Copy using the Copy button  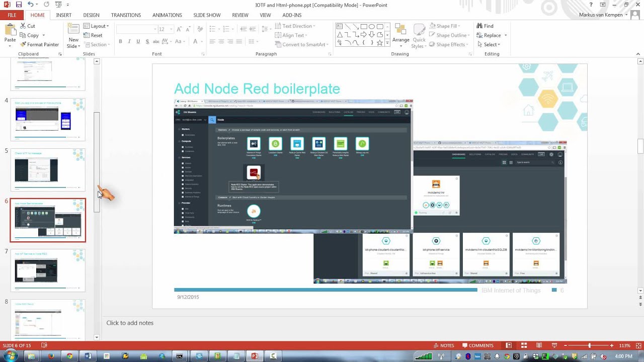pos(29,35)
